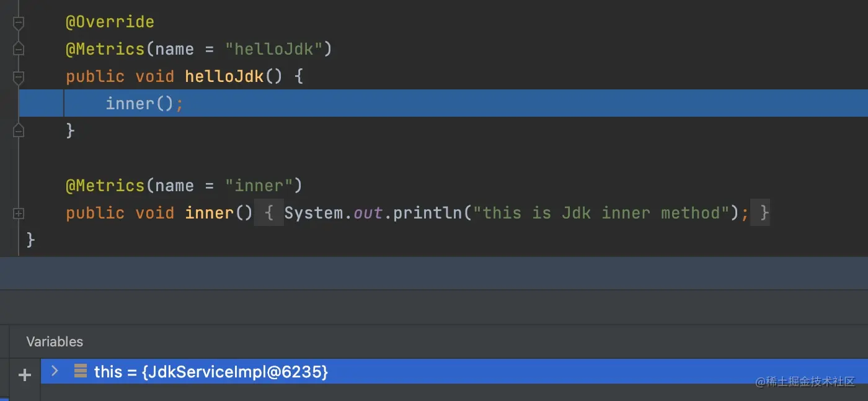Screen dimensions: 868x401
Task: Expand the "this" variable chevron
Action: click(55, 371)
